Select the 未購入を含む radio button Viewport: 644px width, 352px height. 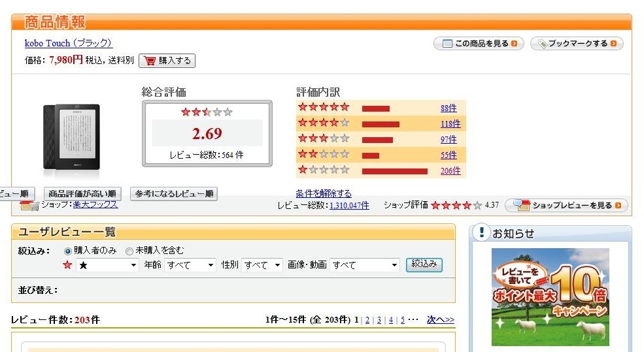(x=129, y=251)
